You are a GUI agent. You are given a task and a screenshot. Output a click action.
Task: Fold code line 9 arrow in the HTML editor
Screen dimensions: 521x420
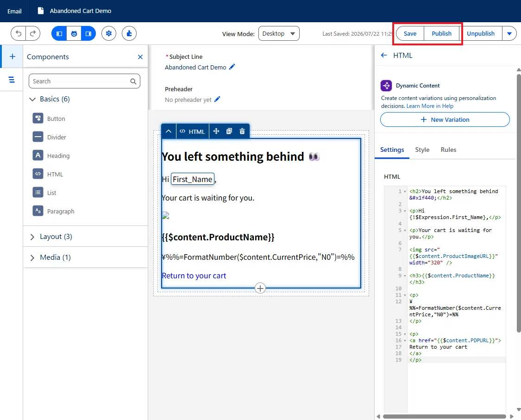point(405,276)
